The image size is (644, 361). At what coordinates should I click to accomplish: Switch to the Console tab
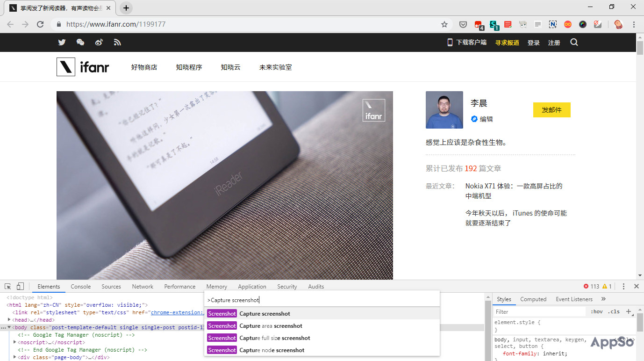[x=80, y=286]
